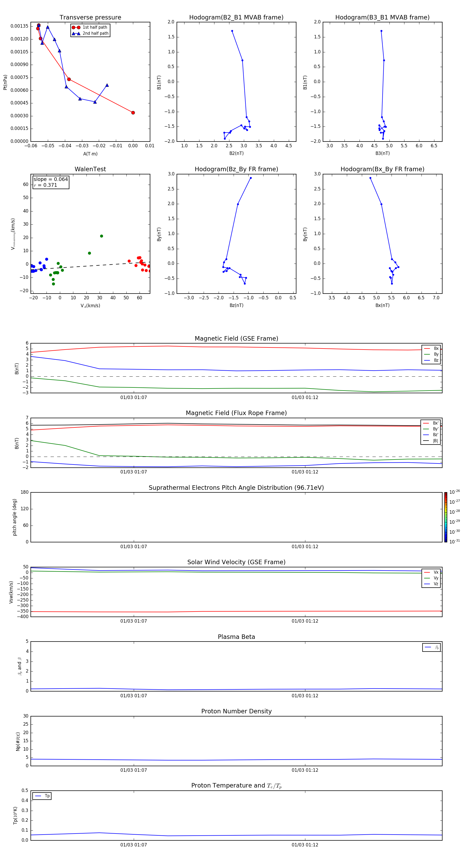473x868 pixels.
Task: Click the 'Hodogram(Bx_By FR frame)' title
Action: click(382, 169)
